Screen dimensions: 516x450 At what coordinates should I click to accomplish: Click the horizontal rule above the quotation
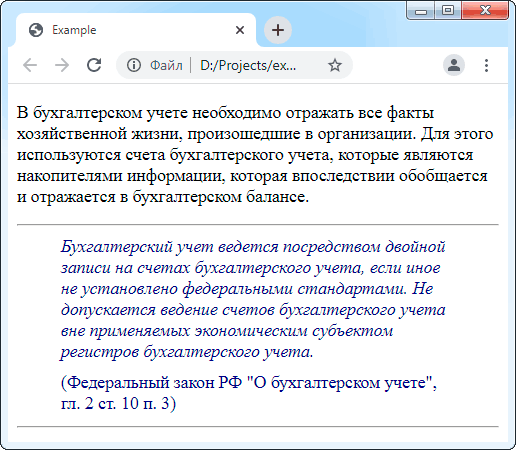[258, 225]
